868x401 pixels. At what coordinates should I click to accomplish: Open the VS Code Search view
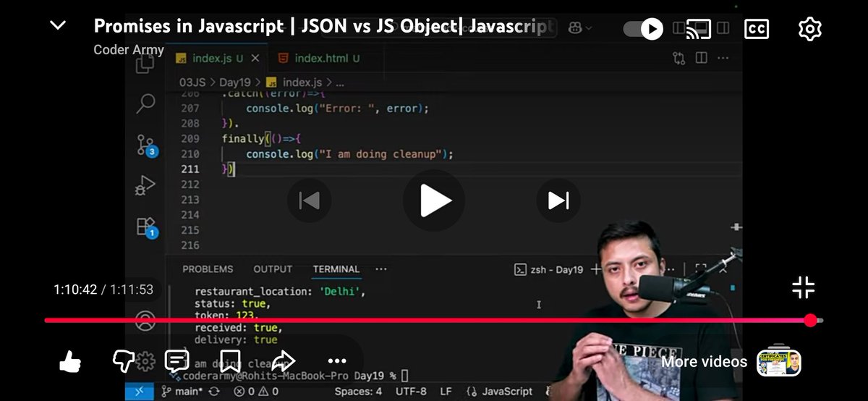pos(145,104)
